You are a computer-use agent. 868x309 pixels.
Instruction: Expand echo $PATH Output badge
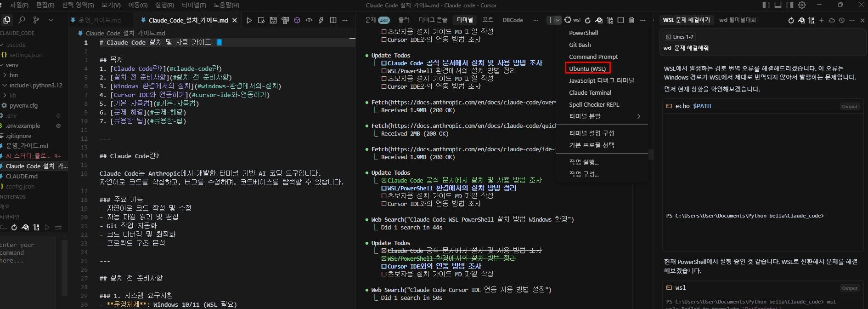(x=849, y=106)
